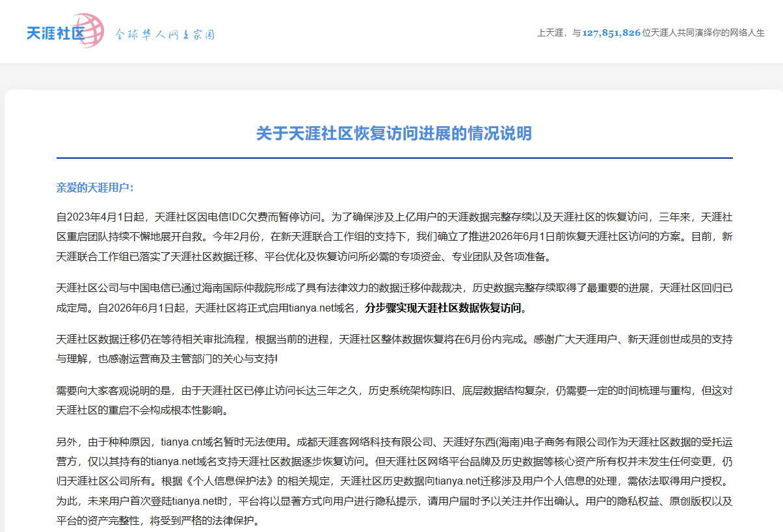Click the paragraph starting 天涯社区数据迁移仍在等待
The image size is (783, 532).
[x=394, y=348]
